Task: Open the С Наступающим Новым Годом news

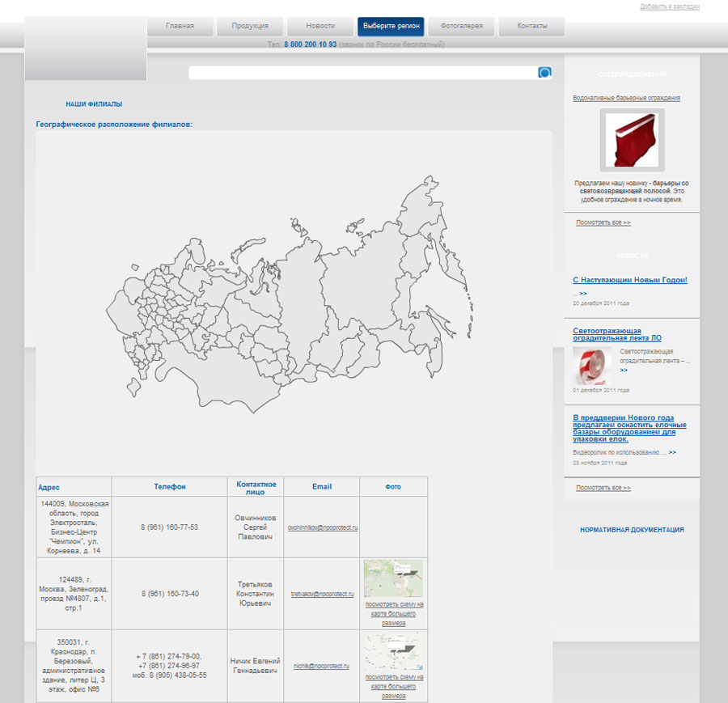Action: pyautogui.click(x=629, y=280)
